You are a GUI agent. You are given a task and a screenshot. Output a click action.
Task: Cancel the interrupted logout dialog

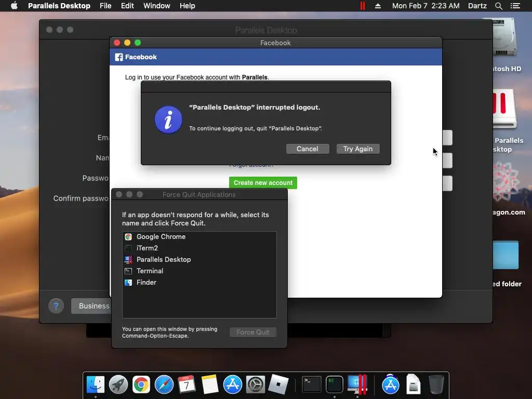click(x=308, y=149)
